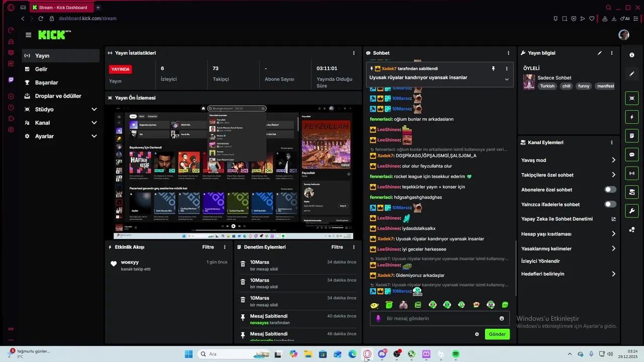Toggle the activity feed lightning icon in right toolbar
Viewport: 644px width, 362px height.
[632, 117]
